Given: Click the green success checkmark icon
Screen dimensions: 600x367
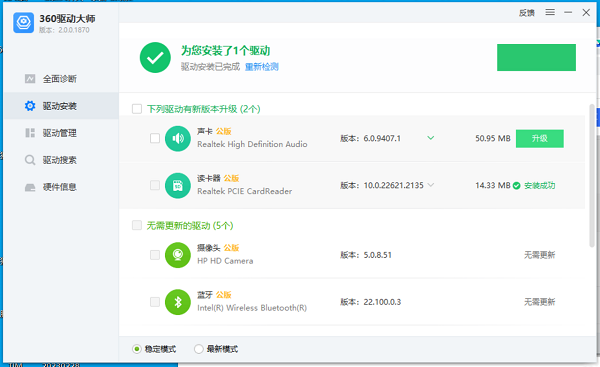Looking at the screenshot, I should coord(155,58).
